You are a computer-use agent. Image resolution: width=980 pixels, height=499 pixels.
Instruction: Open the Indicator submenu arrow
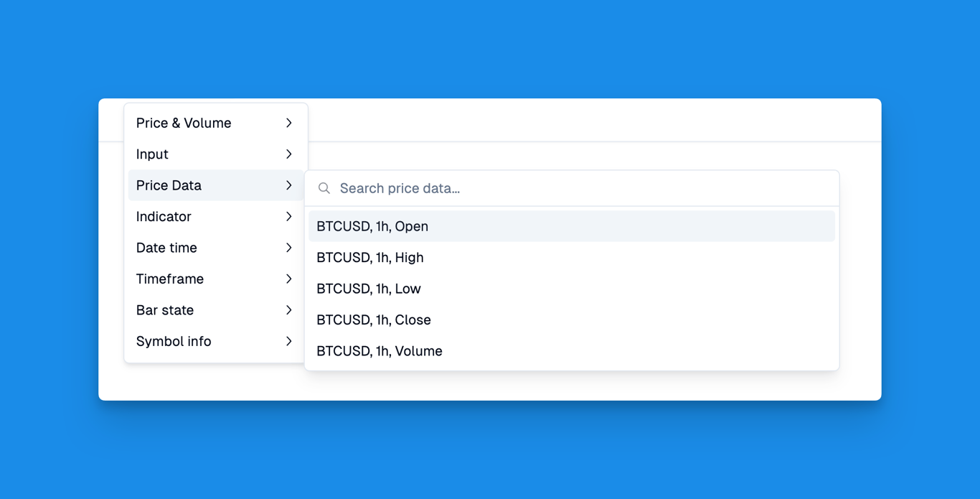click(x=289, y=216)
